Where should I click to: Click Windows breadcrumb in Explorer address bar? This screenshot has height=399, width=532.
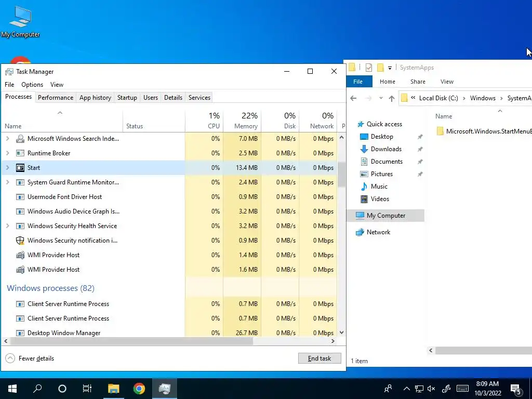pos(483,98)
